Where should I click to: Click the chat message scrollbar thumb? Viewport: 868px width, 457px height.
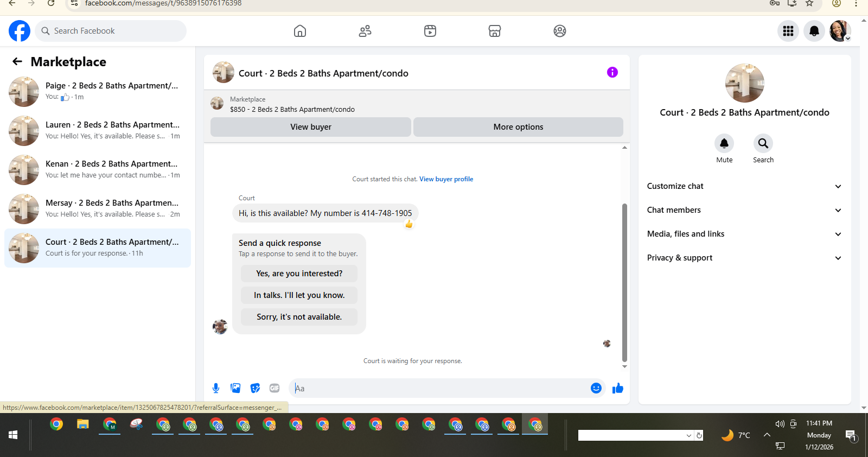point(624,282)
